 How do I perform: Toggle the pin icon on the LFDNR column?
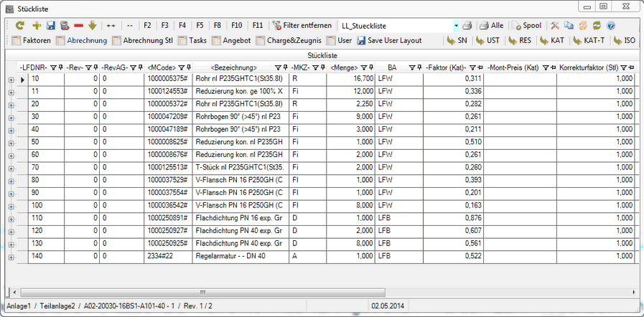[x=62, y=67]
